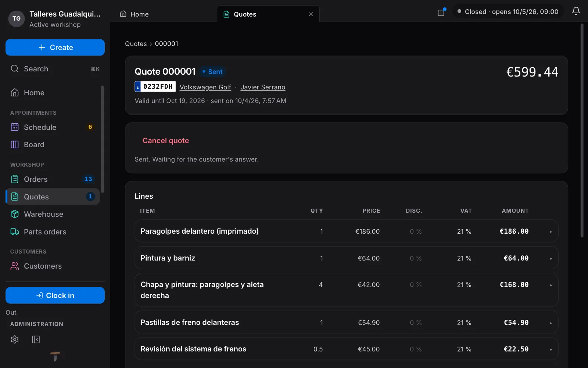Expand the Revisión del sistema de frenos arrow
Screen dimensions: 588x368
[551, 350]
